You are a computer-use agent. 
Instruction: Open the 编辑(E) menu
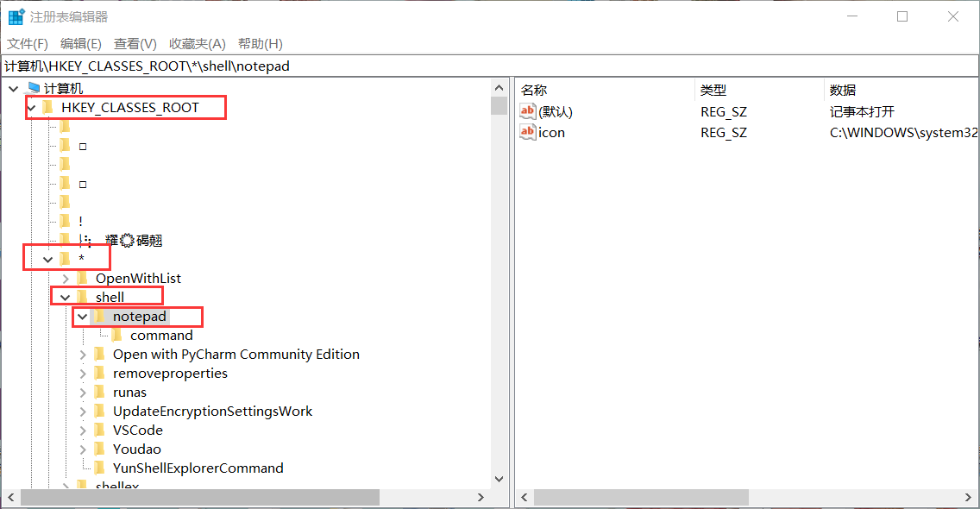[x=80, y=44]
